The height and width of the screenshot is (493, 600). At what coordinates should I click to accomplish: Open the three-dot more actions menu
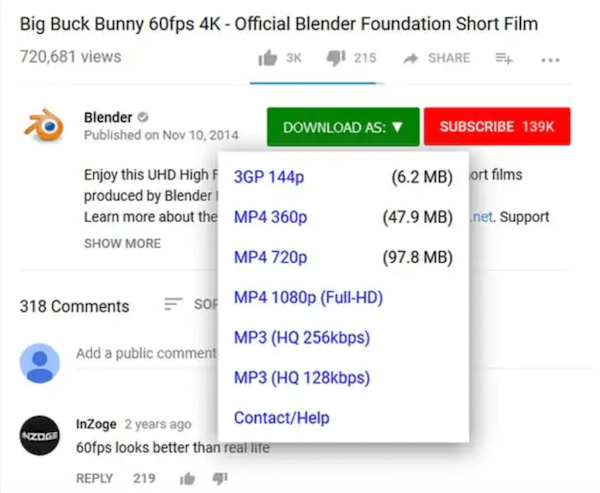(550, 60)
